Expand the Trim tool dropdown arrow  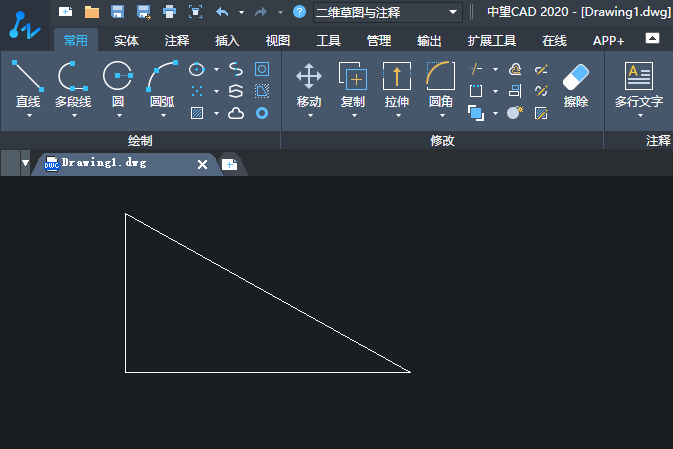[495, 69]
